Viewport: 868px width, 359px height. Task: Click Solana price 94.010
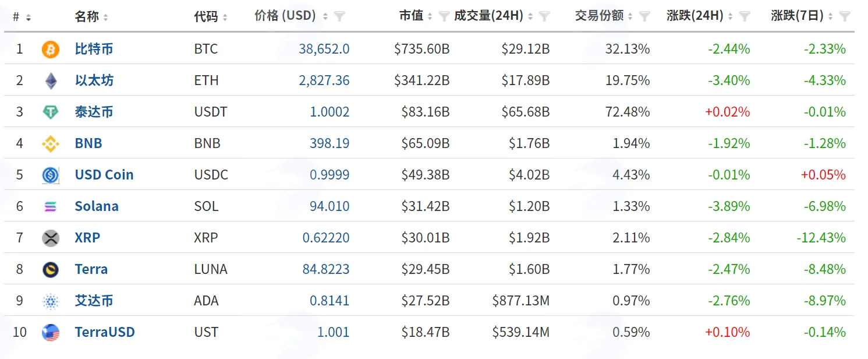(330, 206)
